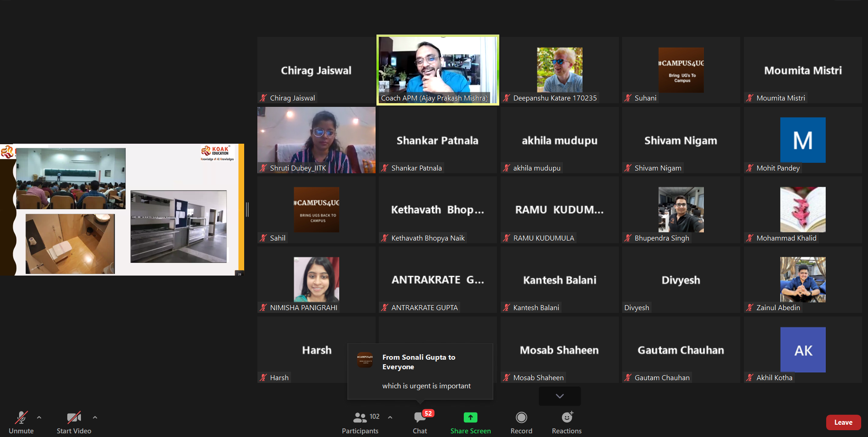This screenshot has width=868, height=437.
Task: Leave the meeting
Action: pyautogui.click(x=843, y=422)
